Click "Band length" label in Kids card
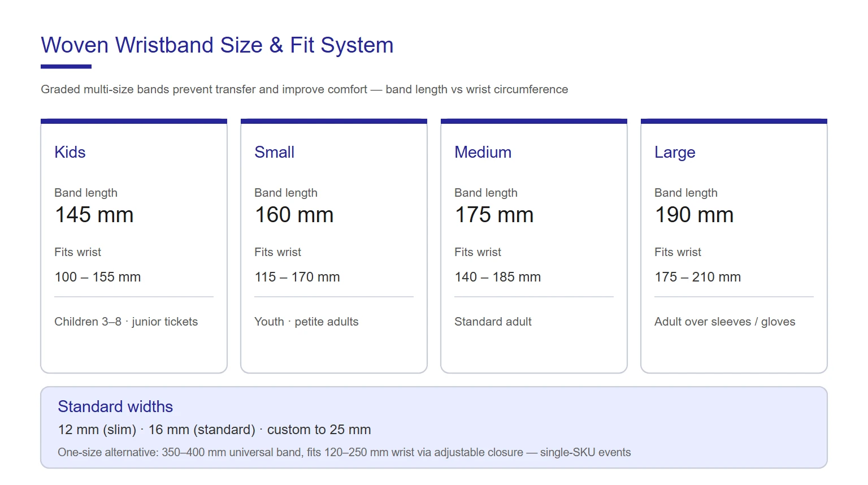Viewport: 868px width, 485px height. coord(86,193)
